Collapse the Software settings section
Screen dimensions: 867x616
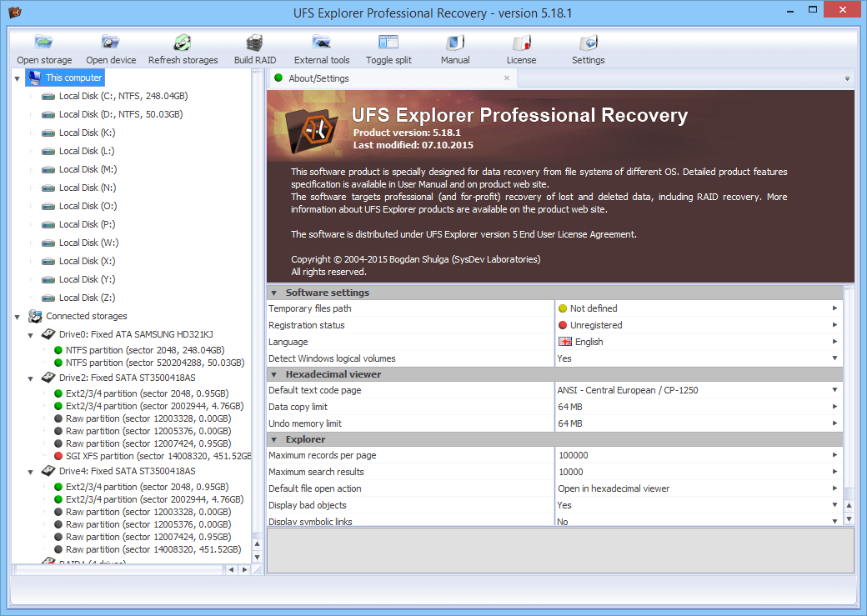(x=274, y=293)
